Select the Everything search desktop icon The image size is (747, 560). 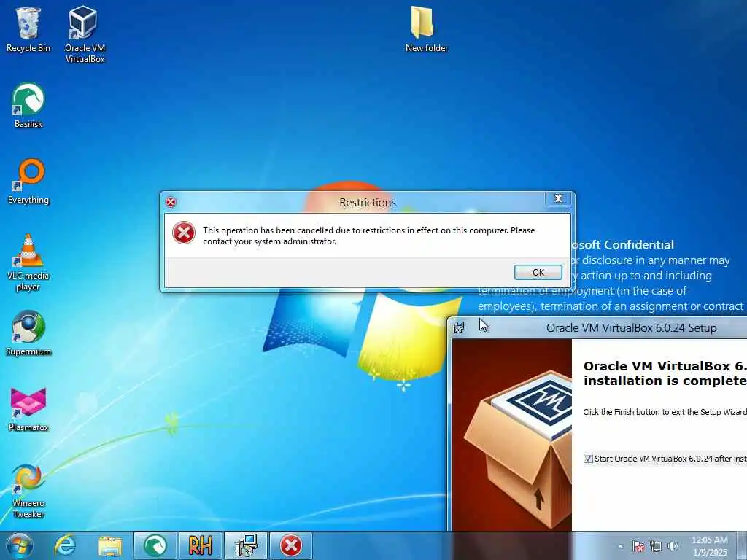click(x=28, y=182)
